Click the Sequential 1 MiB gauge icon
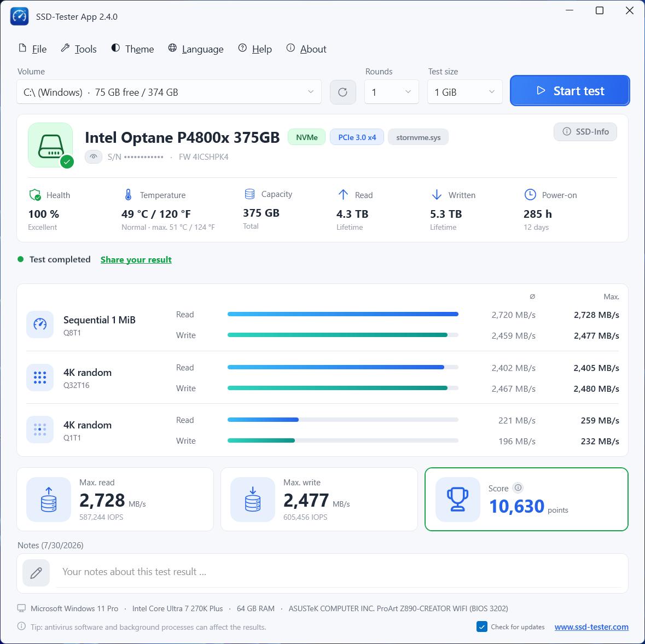 pyautogui.click(x=40, y=324)
